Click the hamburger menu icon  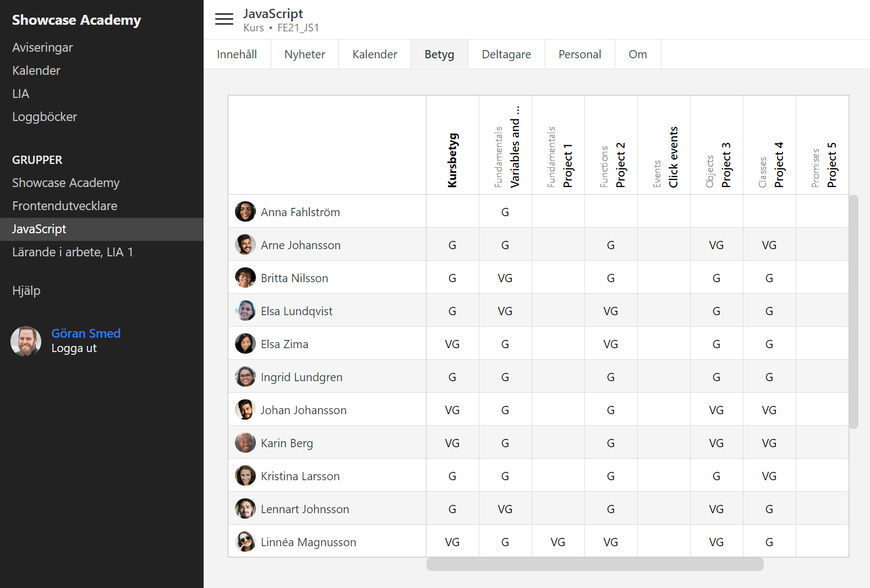pyautogui.click(x=224, y=19)
